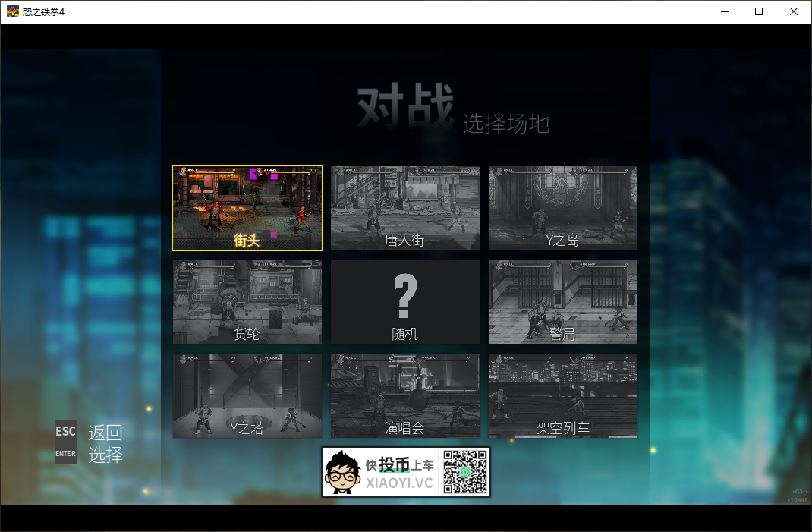Choose the 唐人街 arena
The width and height of the screenshot is (812, 532).
pos(405,208)
